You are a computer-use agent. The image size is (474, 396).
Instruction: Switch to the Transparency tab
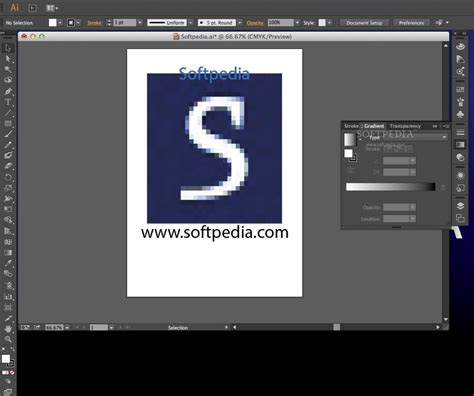(x=405, y=126)
